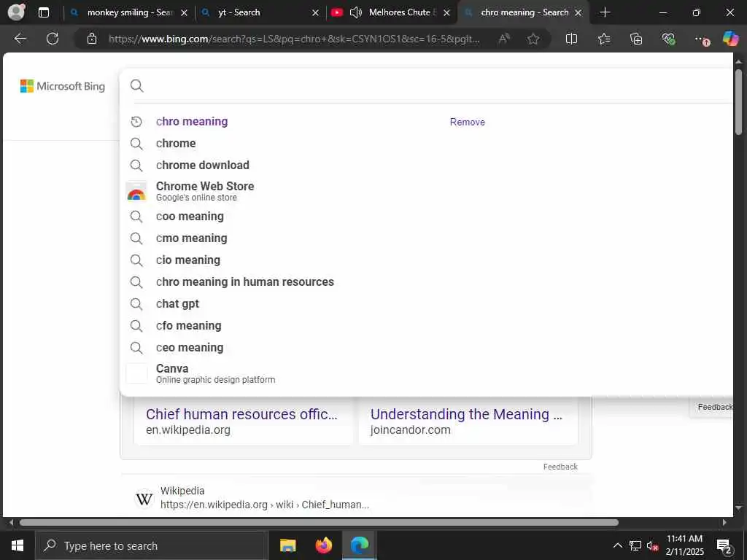Go back to the previous page
The height and width of the screenshot is (560, 747).
(20, 39)
